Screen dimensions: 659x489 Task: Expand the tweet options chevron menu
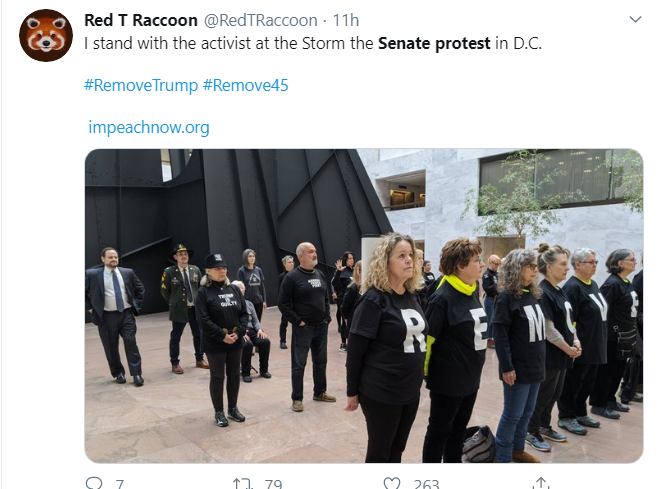(x=635, y=19)
